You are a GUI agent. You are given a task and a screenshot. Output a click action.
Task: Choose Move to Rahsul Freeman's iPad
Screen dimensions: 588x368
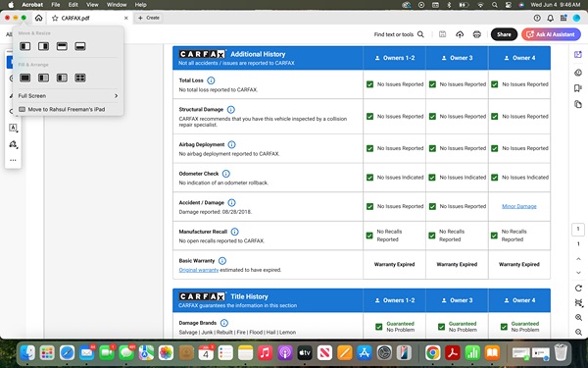click(68, 109)
